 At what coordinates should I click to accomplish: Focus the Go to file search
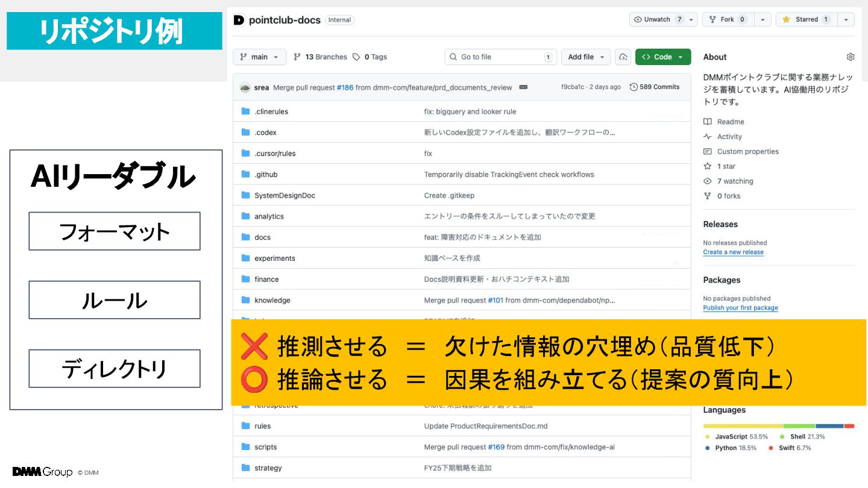[x=501, y=57]
